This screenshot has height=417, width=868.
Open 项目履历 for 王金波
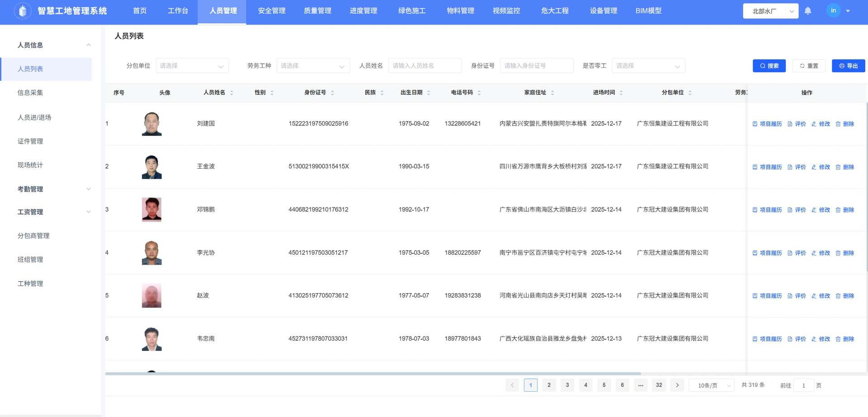[767, 167]
